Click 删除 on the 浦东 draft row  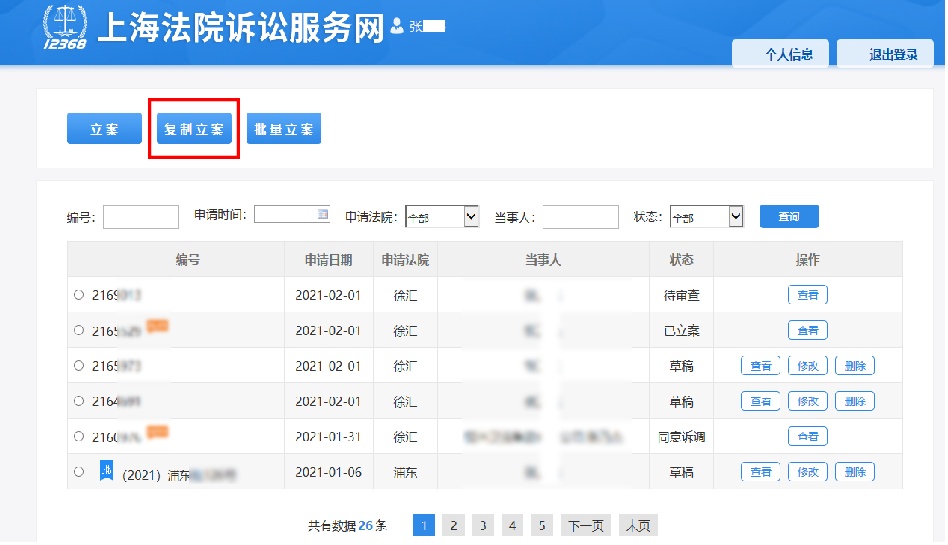(x=854, y=472)
